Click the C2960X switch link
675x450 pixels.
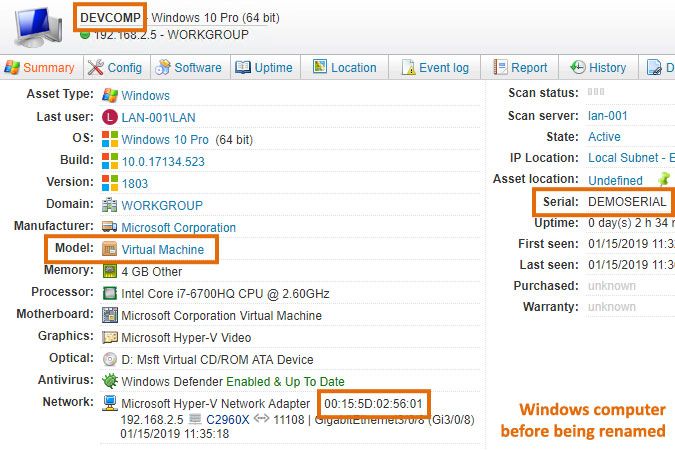(228, 419)
